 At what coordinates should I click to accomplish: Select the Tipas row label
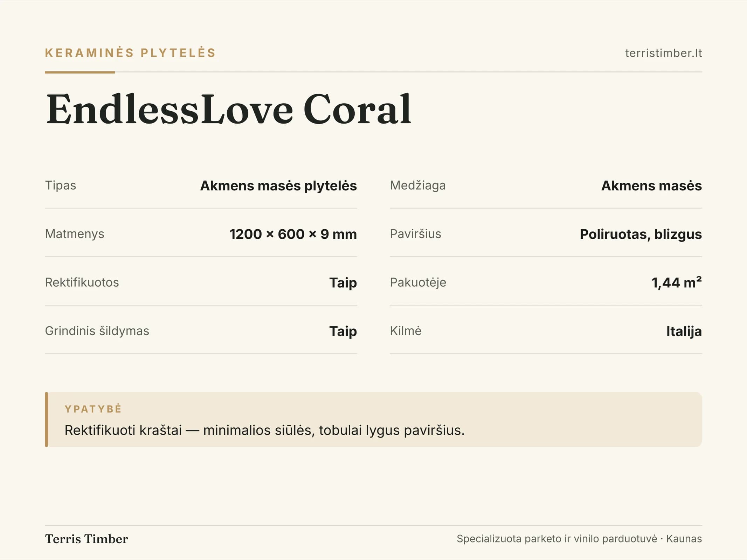(61, 185)
